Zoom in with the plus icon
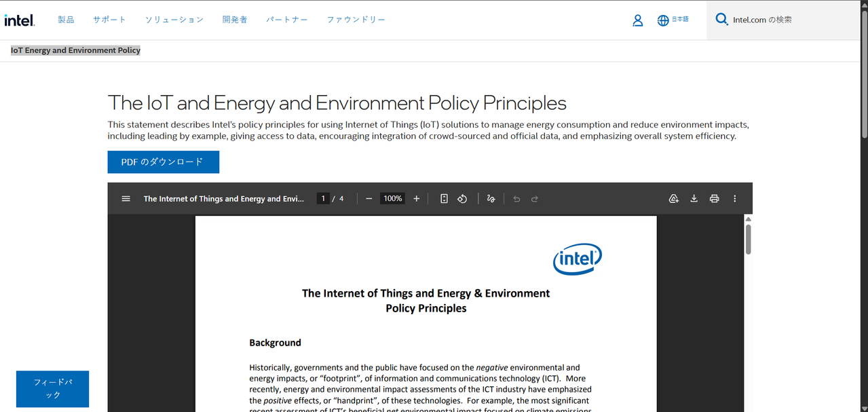This screenshot has height=412, width=868. point(416,199)
